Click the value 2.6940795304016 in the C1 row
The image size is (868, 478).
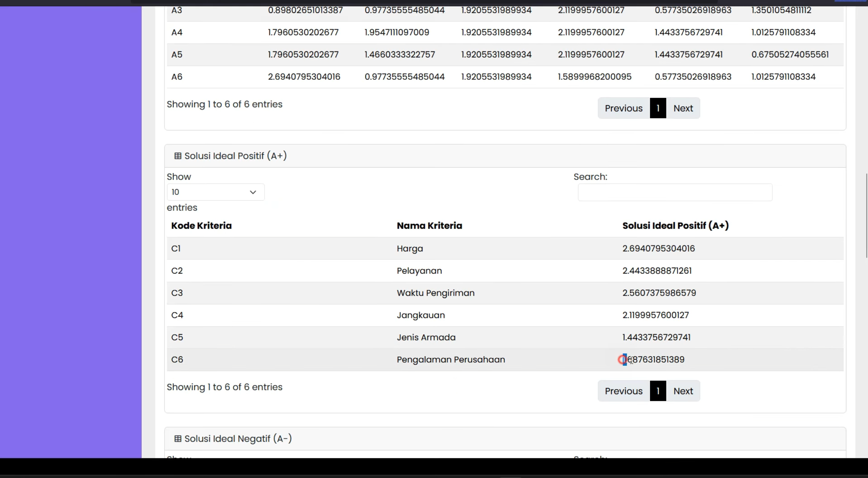(658, 249)
